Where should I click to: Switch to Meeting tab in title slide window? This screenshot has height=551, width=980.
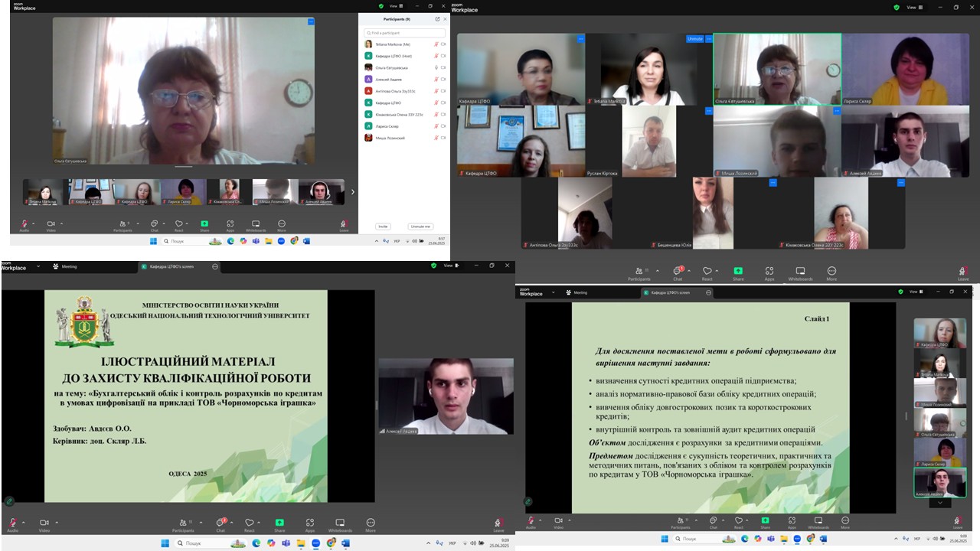(65, 266)
